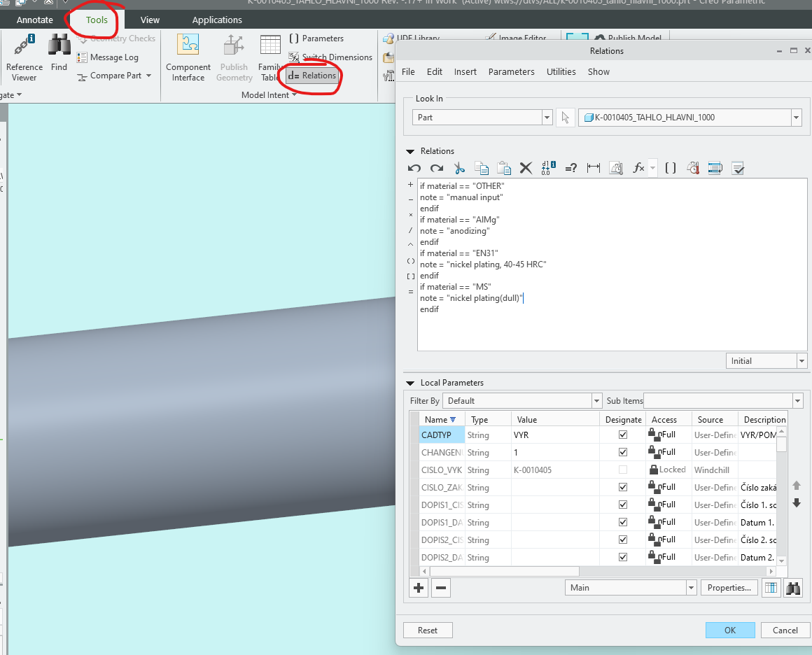Open the Message Log
This screenshot has width=812, height=655.
point(115,57)
